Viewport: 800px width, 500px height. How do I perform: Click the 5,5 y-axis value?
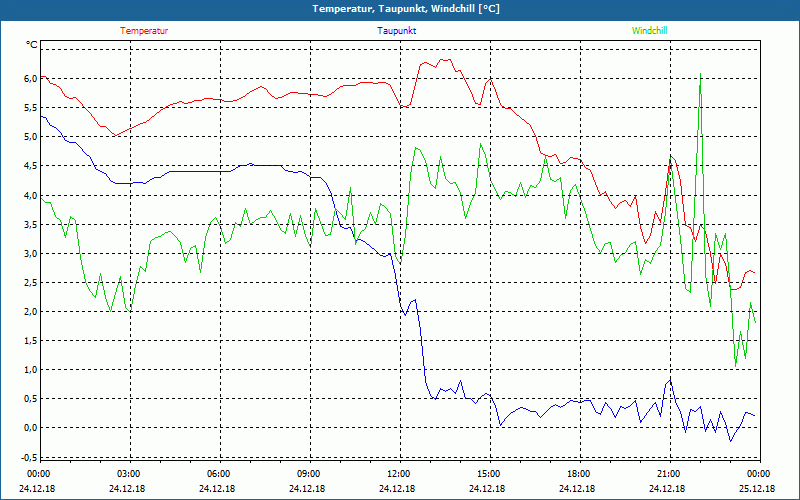click(31, 108)
